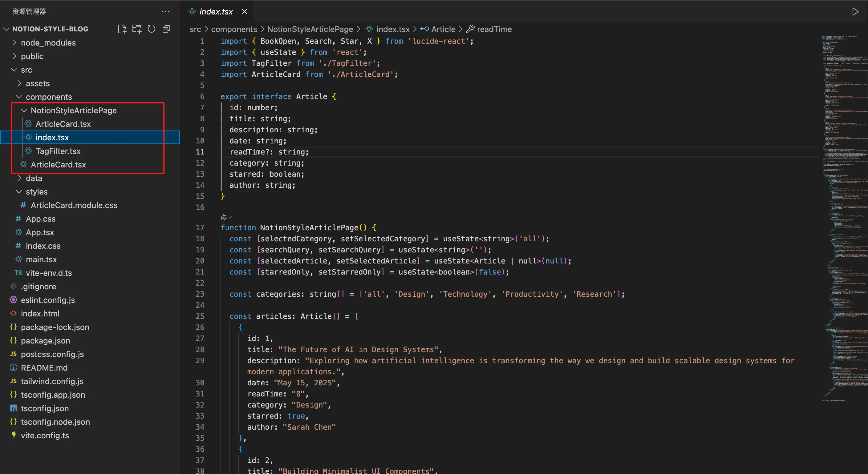Screen dimensions: 868x474
Task: Open ArticleCard.tsx inside NotionStyleArticlePage folder
Action: click(x=63, y=124)
